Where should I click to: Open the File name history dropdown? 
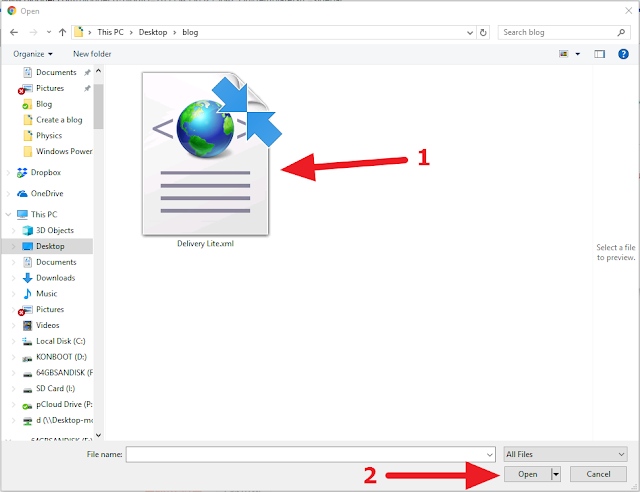coord(490,454)
